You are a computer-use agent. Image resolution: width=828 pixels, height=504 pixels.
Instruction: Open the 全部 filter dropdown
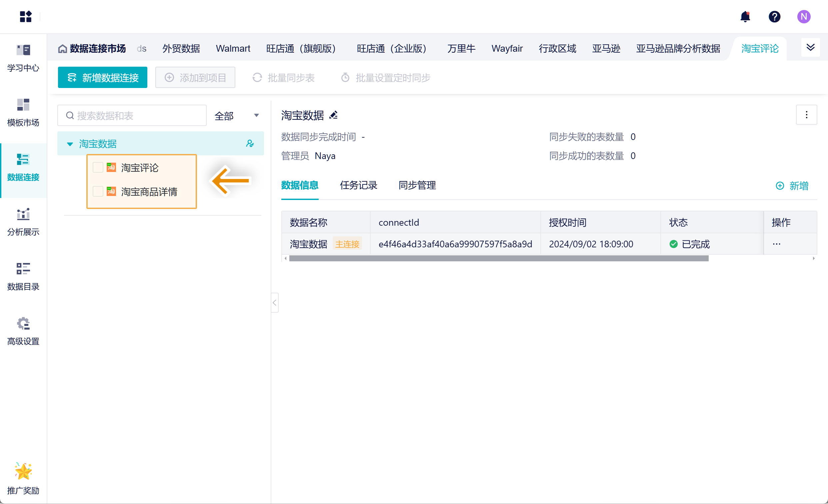[237, 116]
